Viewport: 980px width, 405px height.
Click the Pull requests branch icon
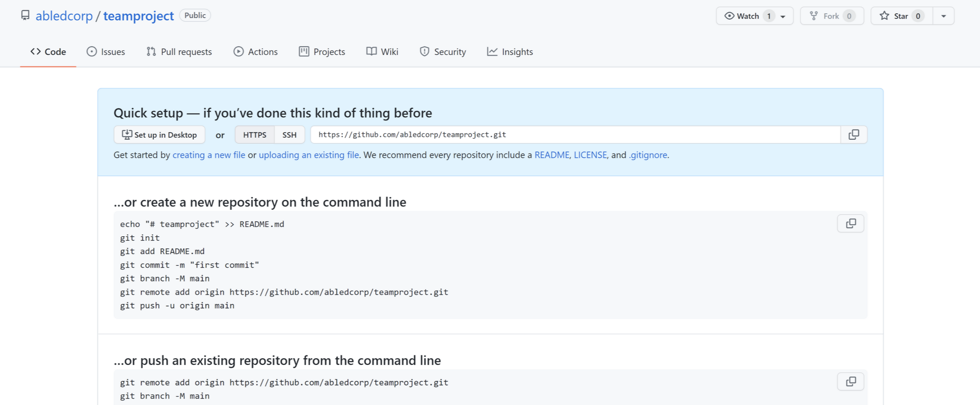[x=151, y=51]
